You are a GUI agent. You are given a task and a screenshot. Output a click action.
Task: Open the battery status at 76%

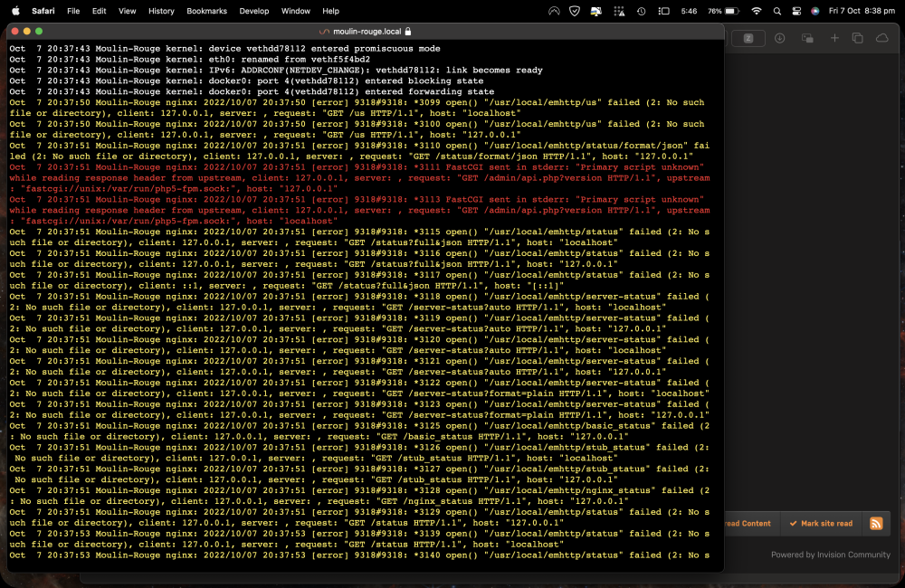[x=724, y=11]
